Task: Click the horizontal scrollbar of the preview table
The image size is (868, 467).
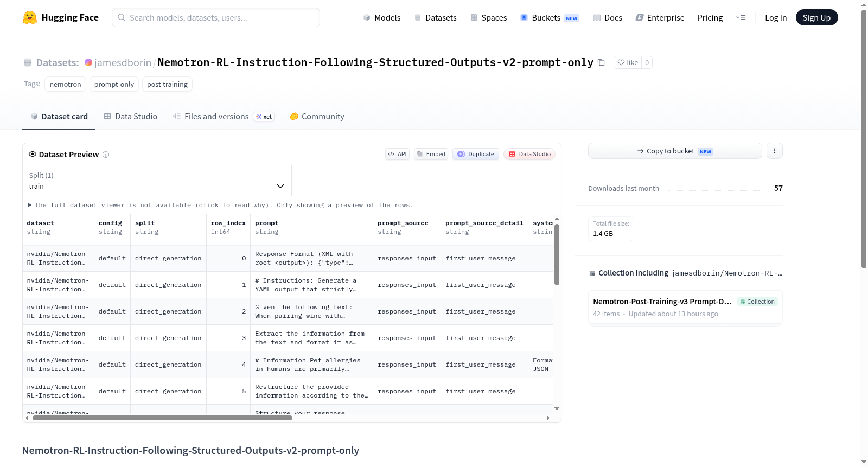Action: point(162,418)
